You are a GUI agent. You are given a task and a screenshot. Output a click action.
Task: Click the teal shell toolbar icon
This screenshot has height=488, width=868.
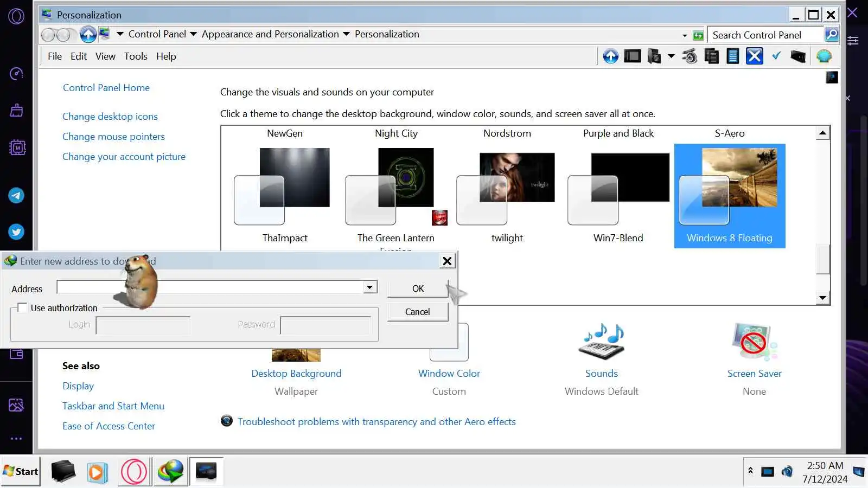824,56
